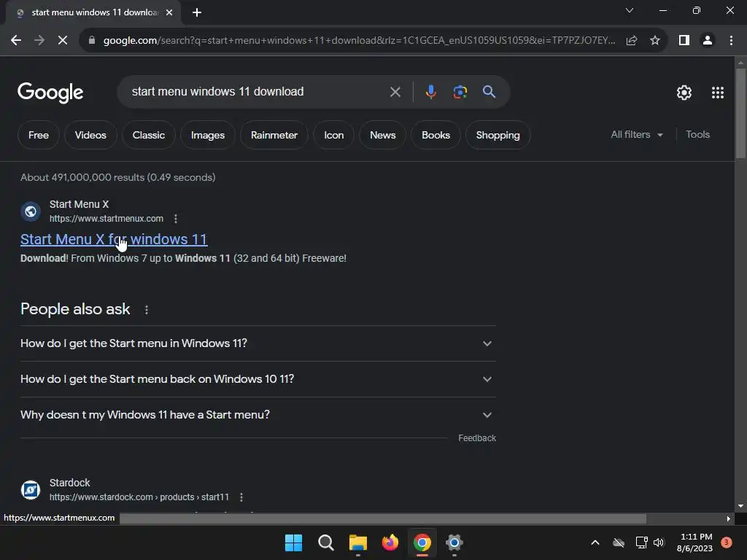Click the Stardock site favicon
This screenshot has width=747, height=560.
pos(31,489)
